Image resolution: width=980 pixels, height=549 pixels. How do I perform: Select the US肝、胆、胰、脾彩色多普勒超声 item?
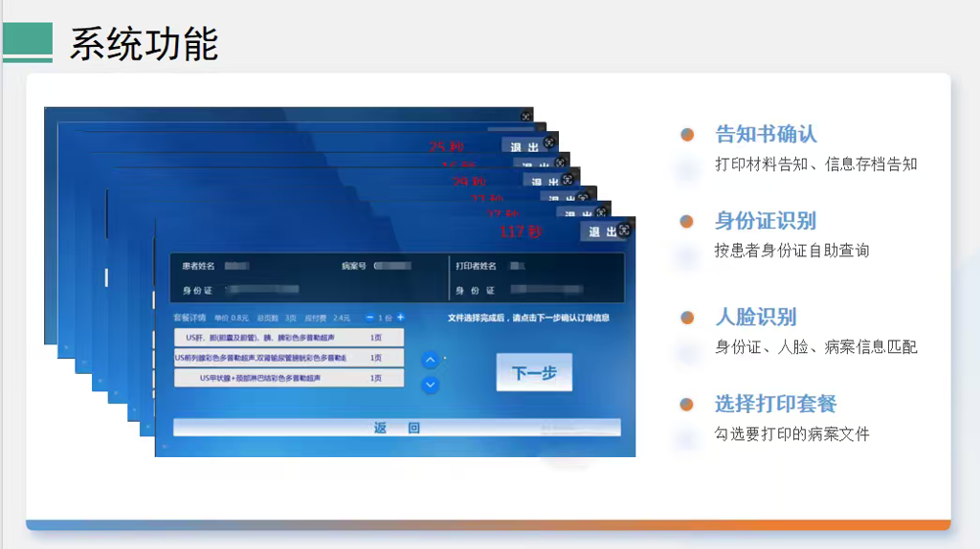click(x=288, y=338)
